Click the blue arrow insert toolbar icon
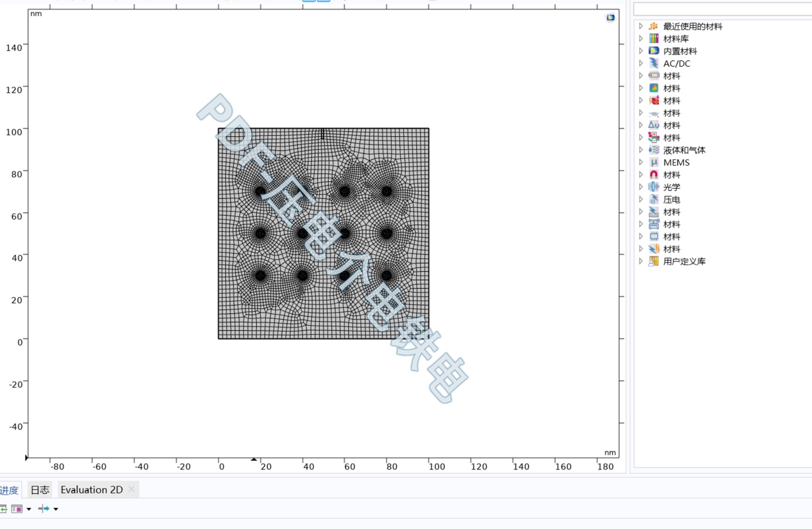This screenshot has height=529, width=812. pos(44,509)
